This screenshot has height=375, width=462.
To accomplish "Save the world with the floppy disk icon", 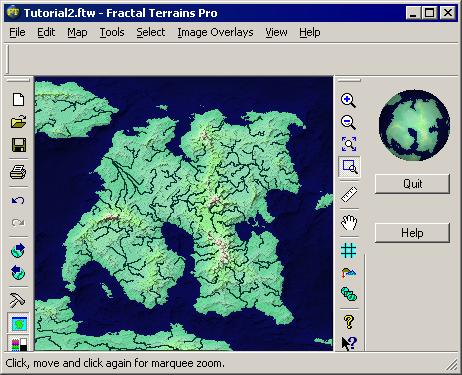I will click(x=18, y=145).
